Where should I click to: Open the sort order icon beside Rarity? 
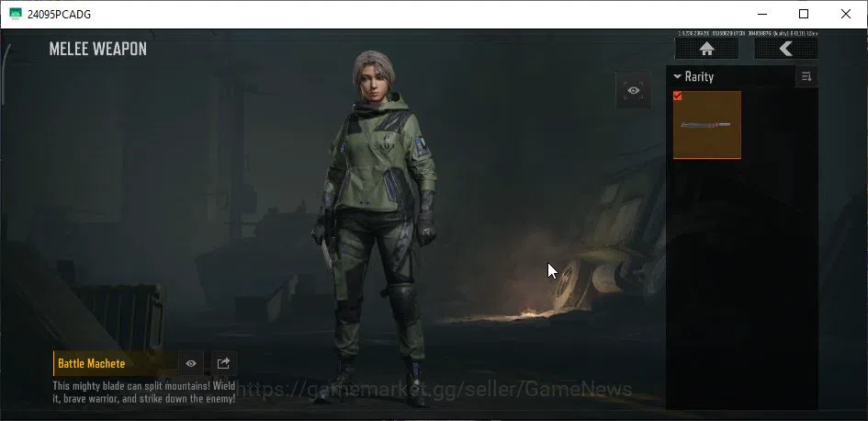(x=806, y=76)
